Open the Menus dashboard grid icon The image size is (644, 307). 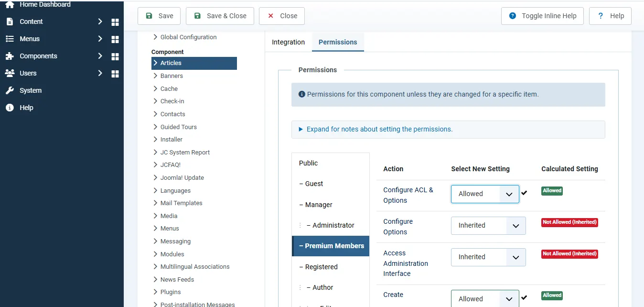click(115, 39)
